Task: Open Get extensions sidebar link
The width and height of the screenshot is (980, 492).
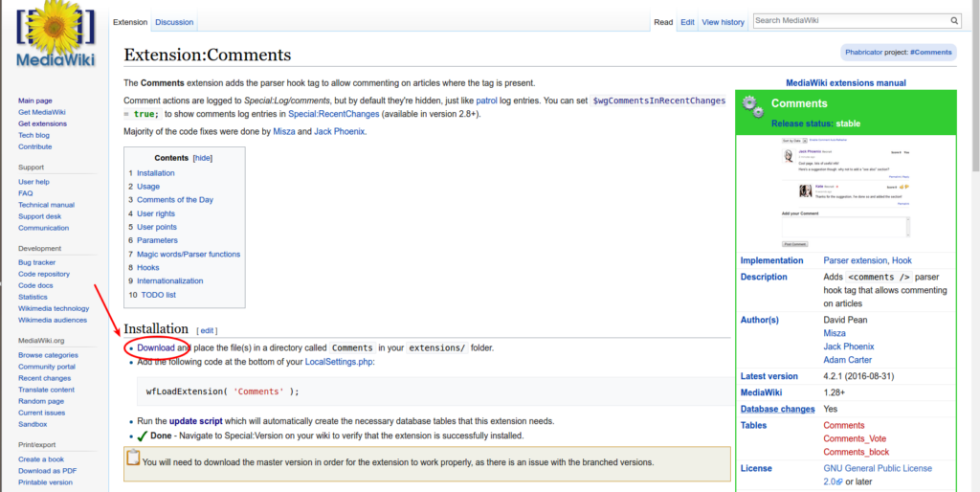Action: click(x=42, y=123)
